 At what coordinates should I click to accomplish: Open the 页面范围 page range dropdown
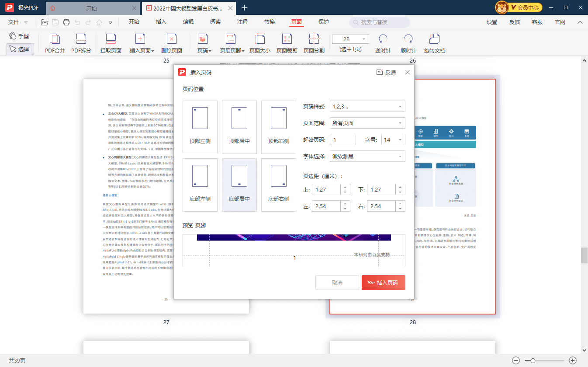(x=367, y=123)
